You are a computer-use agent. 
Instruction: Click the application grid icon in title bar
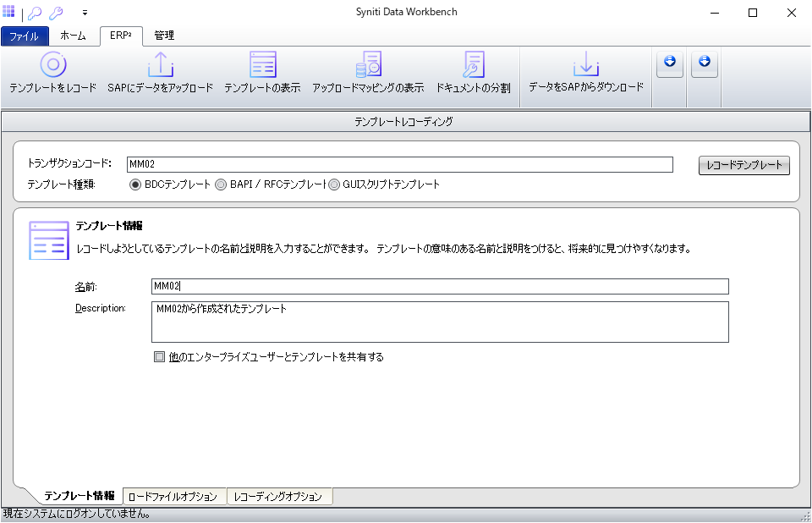coord(9,12)
